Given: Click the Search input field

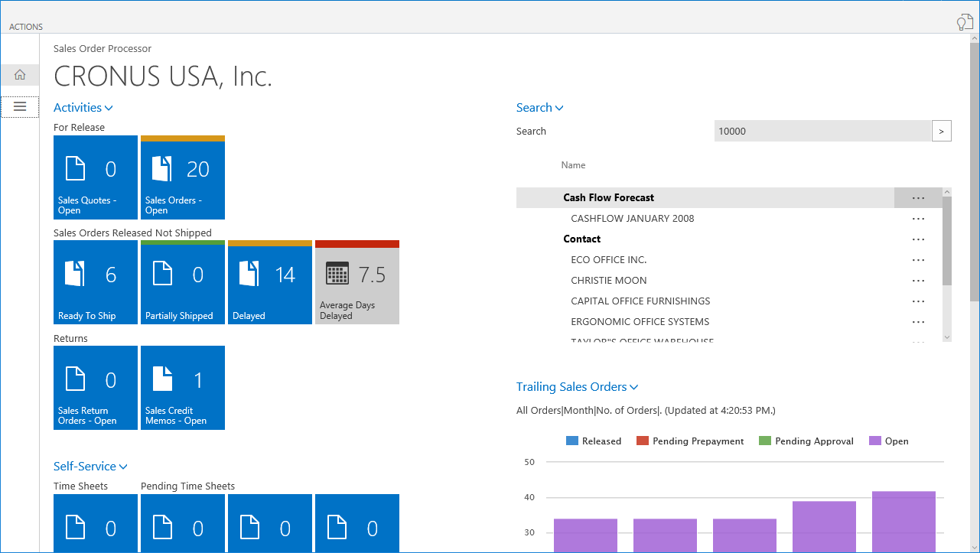Looking at the screenshot, I should 822,131.
